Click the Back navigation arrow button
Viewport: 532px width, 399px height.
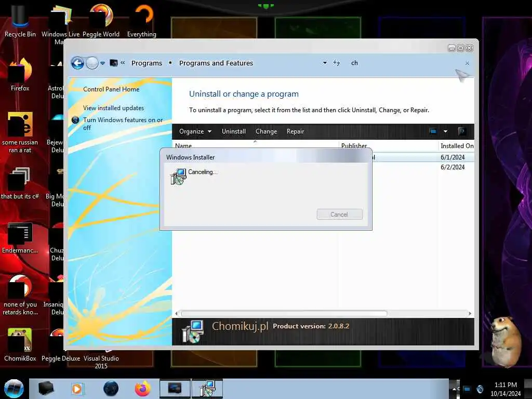pyautogui.click(x=77, y=63)
